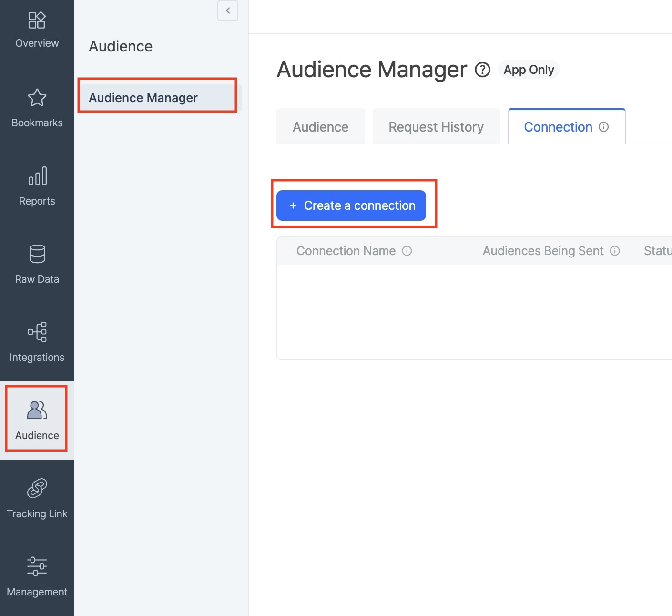The height and width of the screenshot is (616, 672).
Task: Select Audience Manager in the submenu
Action: pyautogui.click(x=143, y=98)
